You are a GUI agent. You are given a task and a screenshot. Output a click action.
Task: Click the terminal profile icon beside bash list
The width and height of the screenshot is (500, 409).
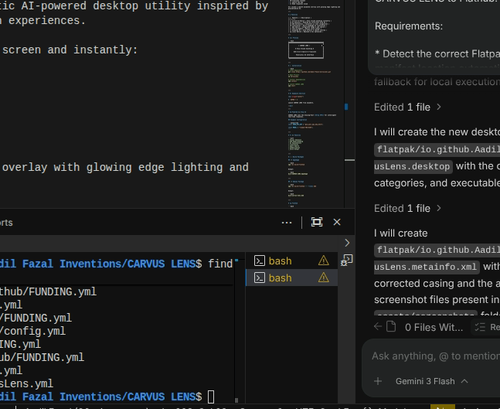coord(347,260)
